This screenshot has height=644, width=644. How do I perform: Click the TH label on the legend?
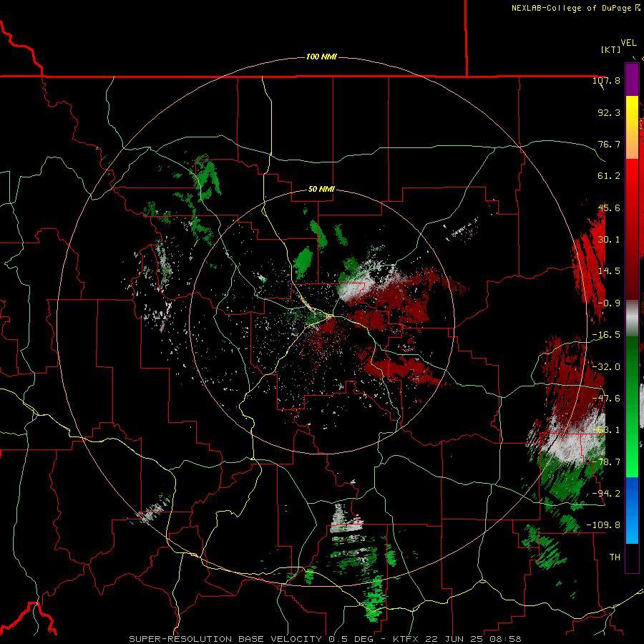pyautogui.click(x=615, y=557)
